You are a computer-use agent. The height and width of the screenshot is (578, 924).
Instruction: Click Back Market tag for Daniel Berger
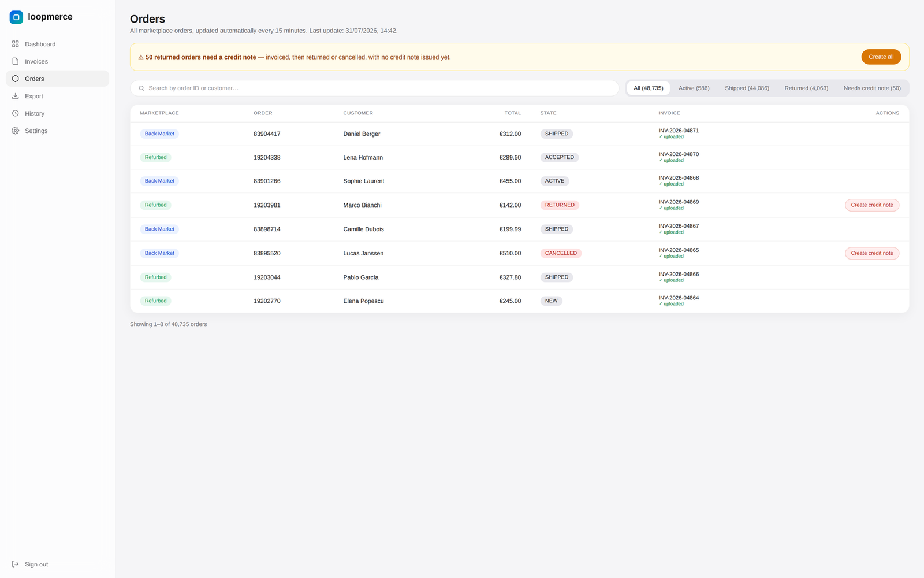click(x=159, y=134)
